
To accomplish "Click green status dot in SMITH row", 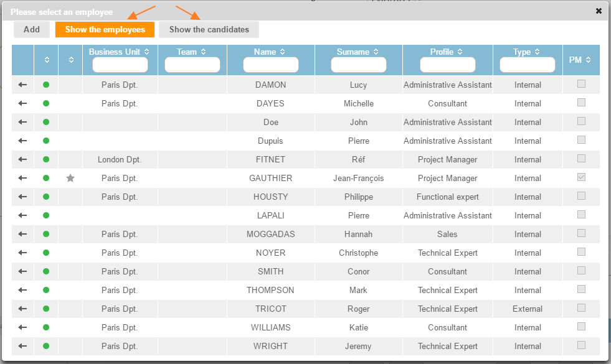I will click(46, 271).
